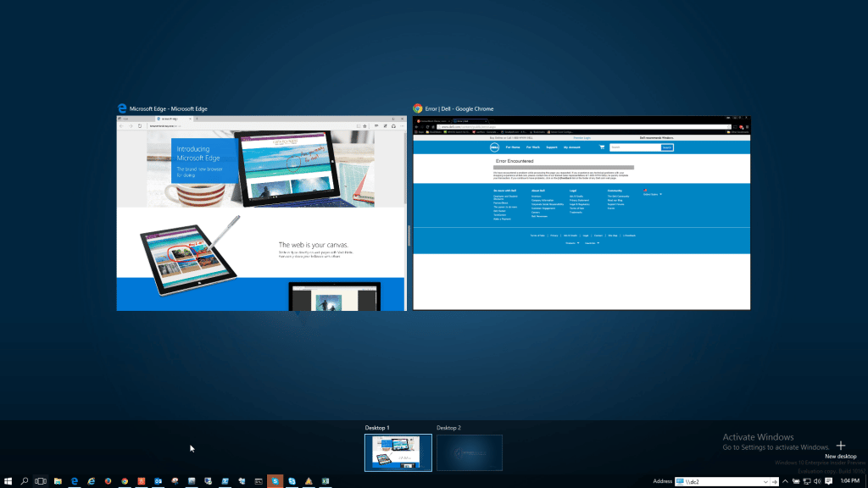Click the Chrome icon in the Dell window title
Viewport: 868px width, 488px height.
click(417, 108)
